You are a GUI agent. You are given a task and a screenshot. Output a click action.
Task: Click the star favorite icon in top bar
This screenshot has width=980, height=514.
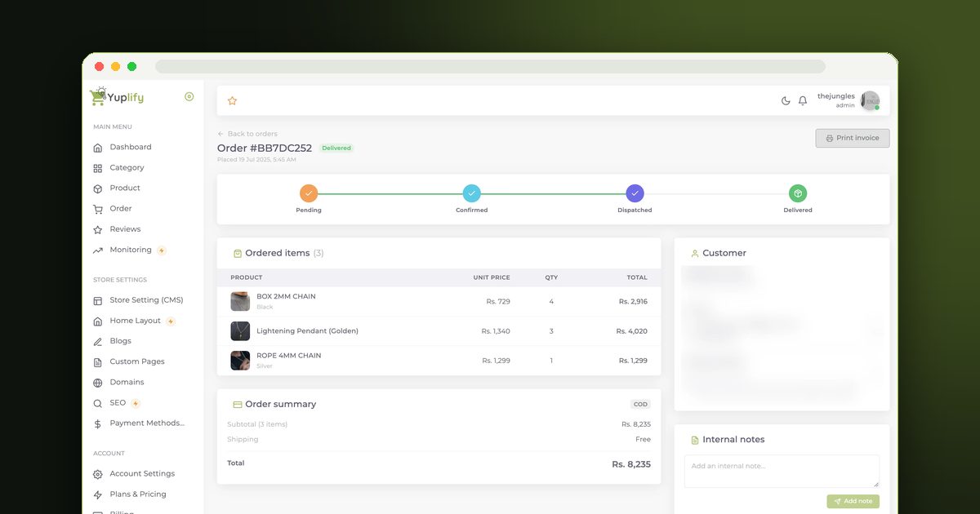pyautogui.click(x=232, y=101)
